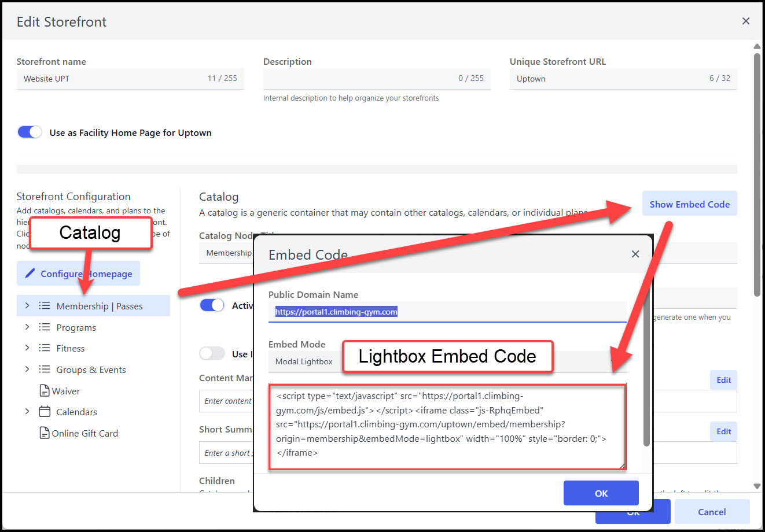This screenshot has height=532, width=765.
Task: Click the lightbox embed code text area
Action: pyautogui.click(x=447, y=427)
